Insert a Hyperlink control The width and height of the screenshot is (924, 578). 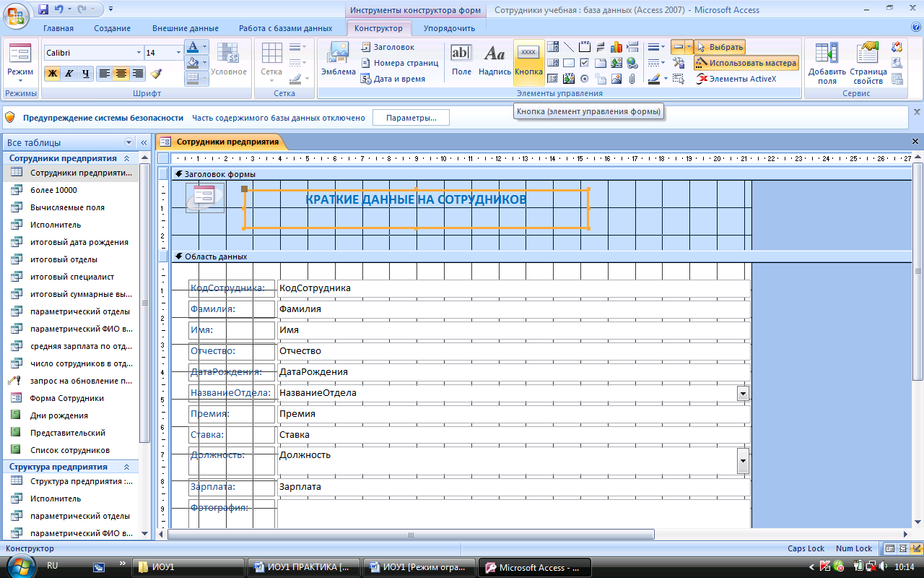(x=632, y=63)
